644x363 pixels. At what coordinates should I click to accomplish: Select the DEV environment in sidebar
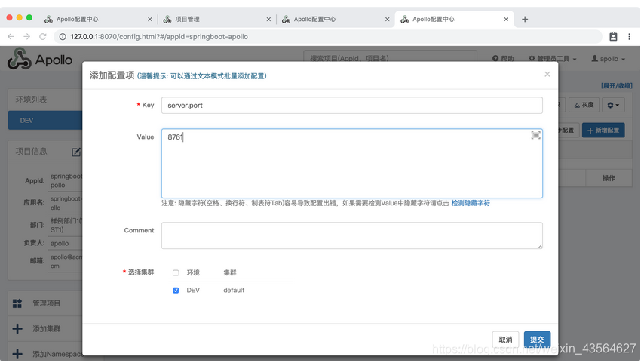pos(45,121)
